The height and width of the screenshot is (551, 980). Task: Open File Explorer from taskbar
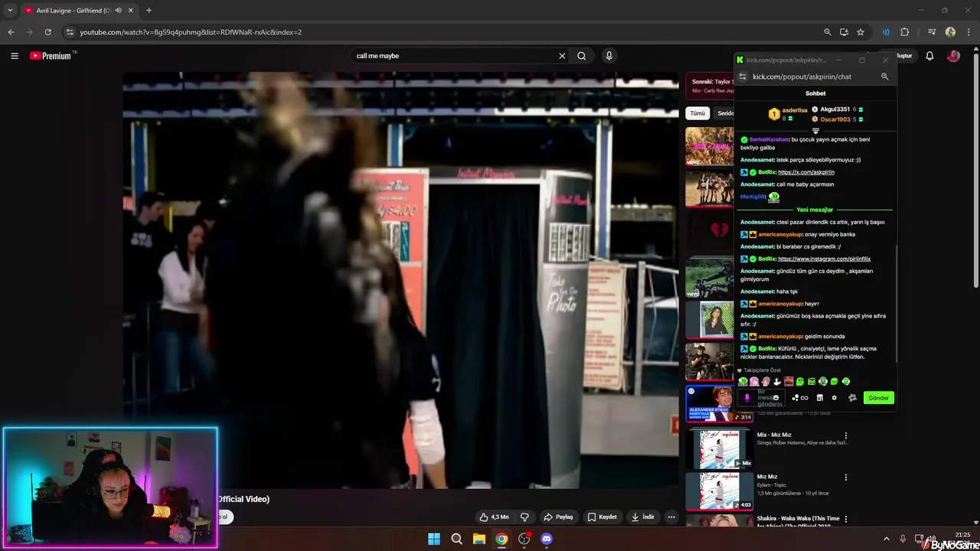click(479, 539)
